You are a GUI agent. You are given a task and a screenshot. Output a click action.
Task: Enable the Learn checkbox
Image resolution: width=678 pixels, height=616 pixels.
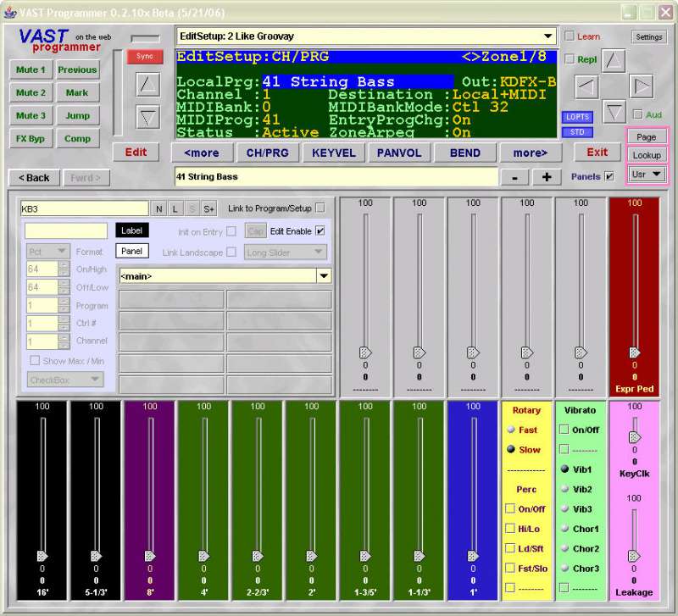(x=570, y=36)
